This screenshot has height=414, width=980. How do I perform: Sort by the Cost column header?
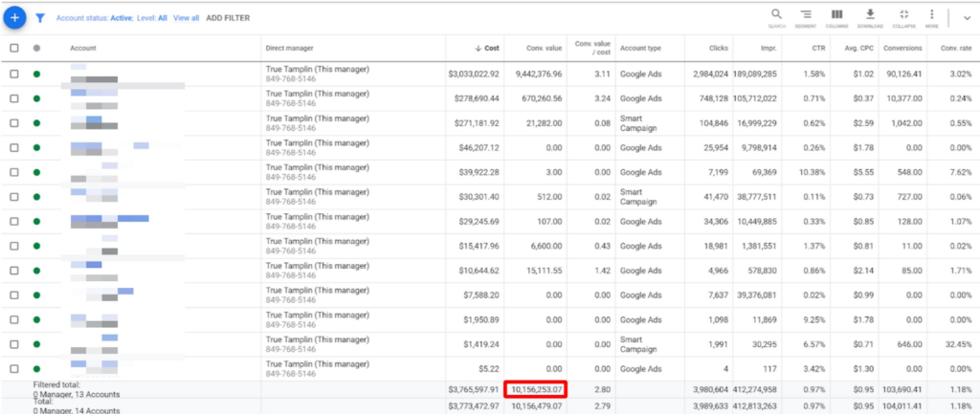487,48
